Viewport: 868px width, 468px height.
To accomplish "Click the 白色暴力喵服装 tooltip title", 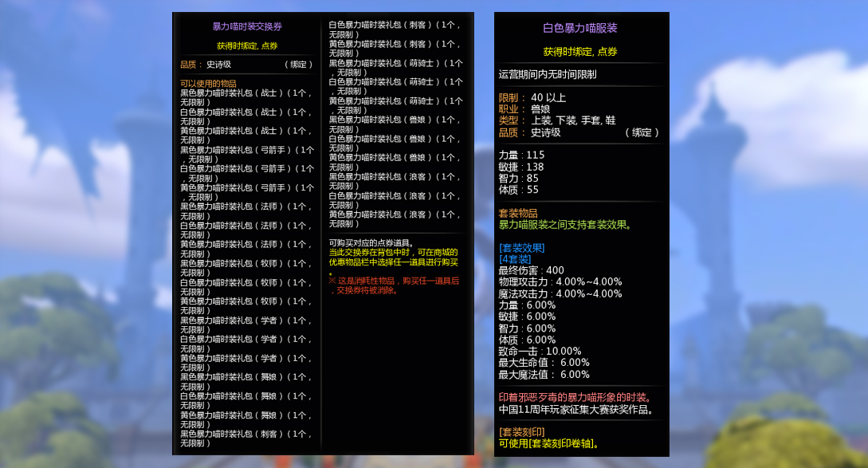I will coord(580,28).
